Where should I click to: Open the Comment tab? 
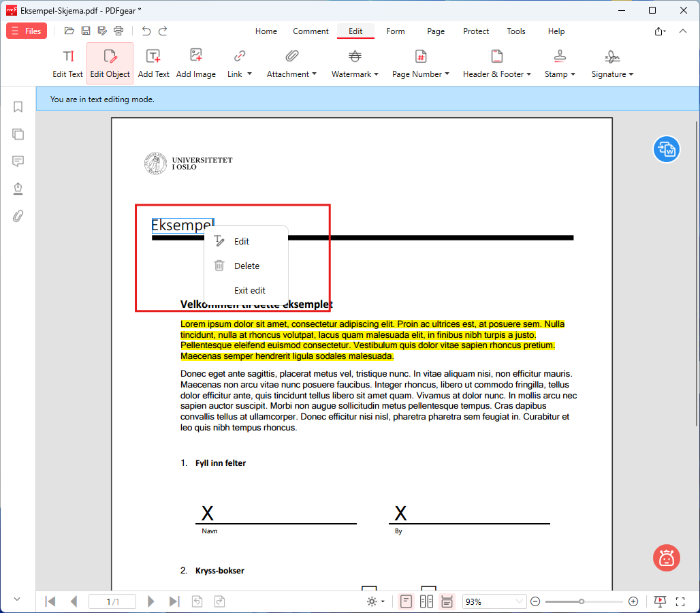point(311,31)
